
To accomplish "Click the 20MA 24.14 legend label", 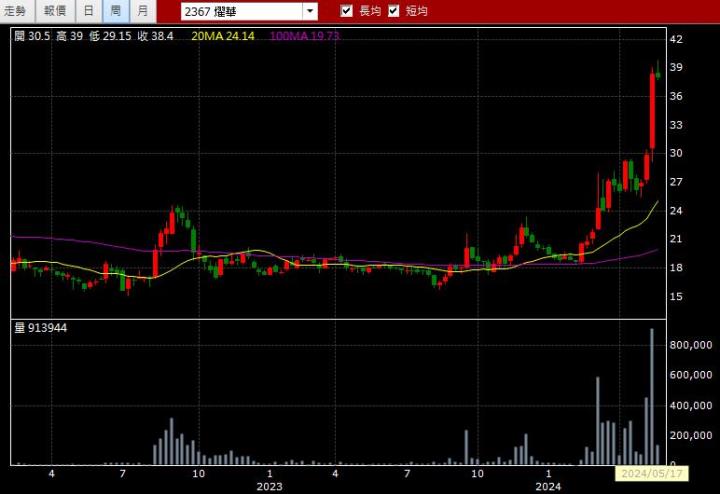I will coord(222,36).
